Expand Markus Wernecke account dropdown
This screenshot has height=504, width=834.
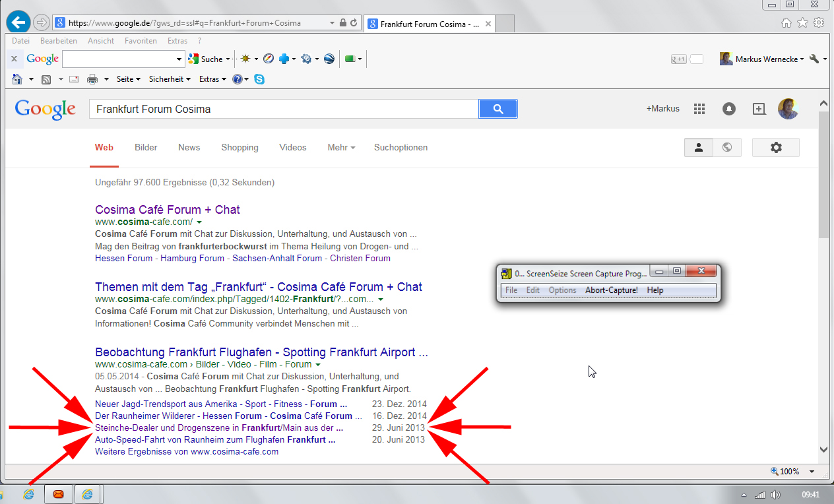802,59
